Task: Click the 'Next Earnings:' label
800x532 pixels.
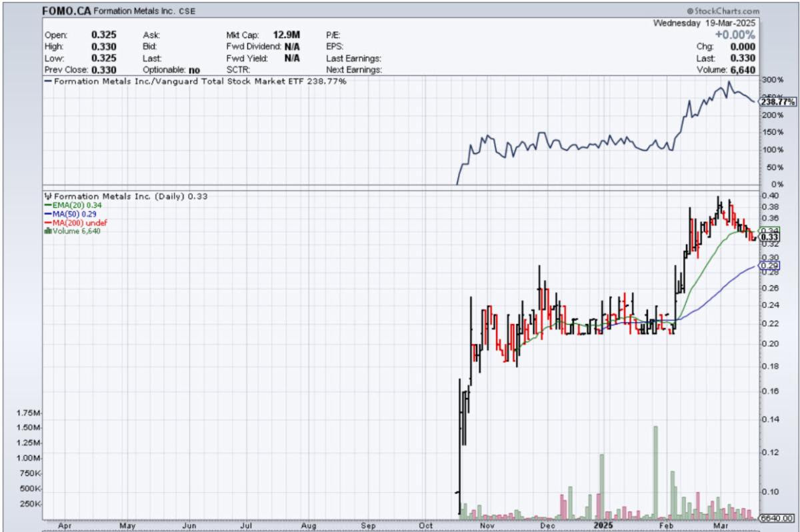Action: (x=354, y=69)
